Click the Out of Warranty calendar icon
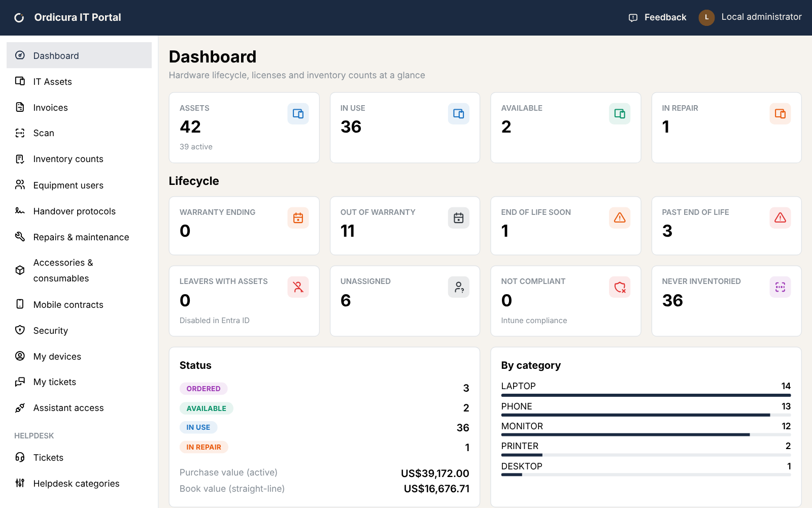This screenshot has width=812, height=508. pyautogui.click(x=459, y=218)
